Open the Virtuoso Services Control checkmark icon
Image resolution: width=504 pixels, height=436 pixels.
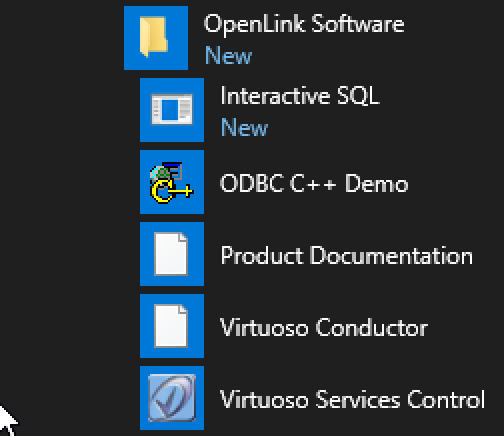pos(172,398)
